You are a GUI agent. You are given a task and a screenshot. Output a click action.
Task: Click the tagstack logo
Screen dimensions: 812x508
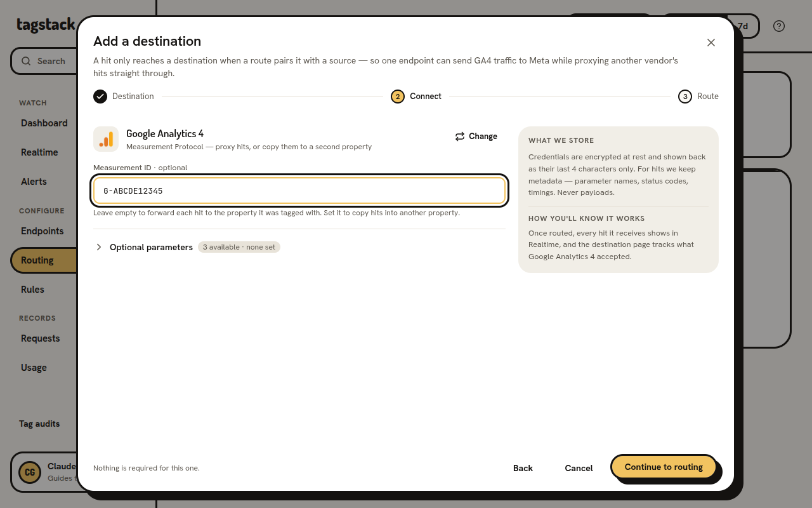[x=46, y=25]
